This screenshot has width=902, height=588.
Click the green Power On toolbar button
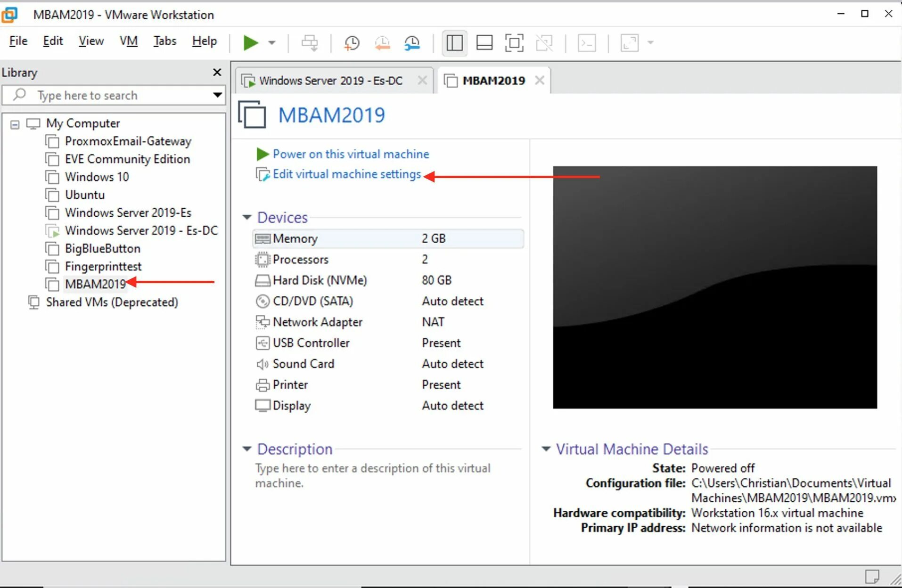pyautogui.click(x=250, y=43)
